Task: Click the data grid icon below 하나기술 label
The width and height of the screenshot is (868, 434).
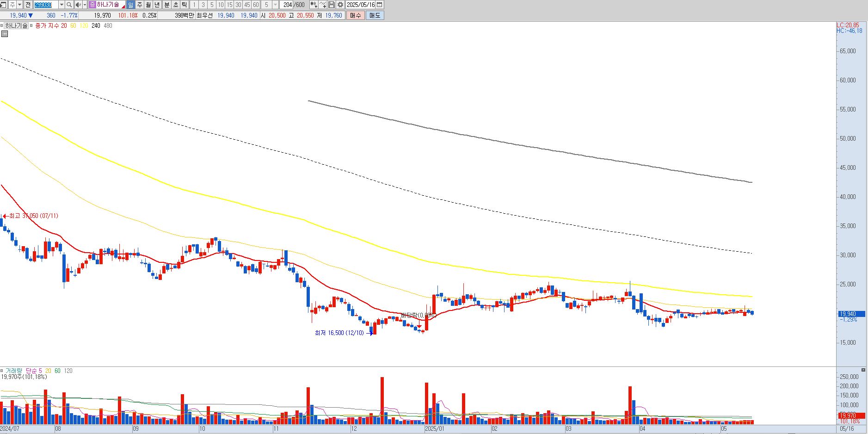Action: pyautogui.click(x=4, y=34)
